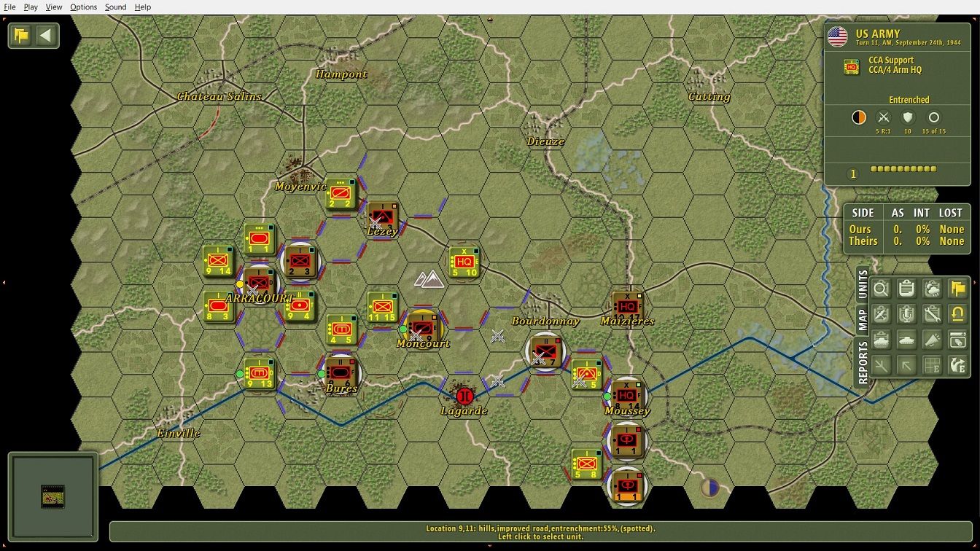Click the half-blue circle marker on map edge
The image size is (980, 551).
click(709, 487)
